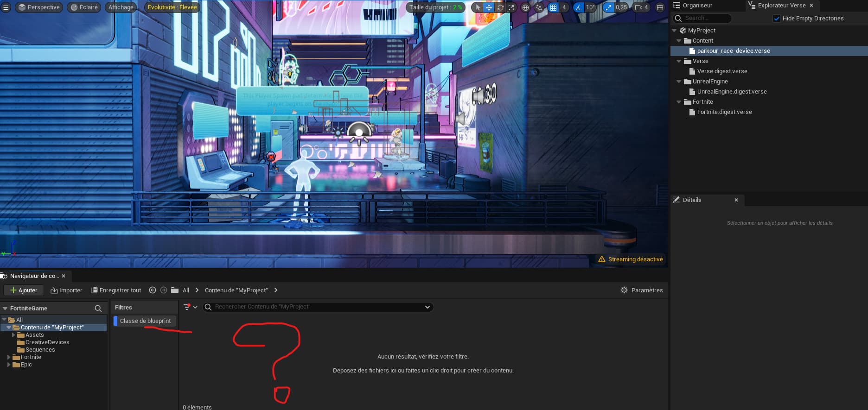The width and height of the screenshot is (868, 410).
Task: Click the Ajouter button
Action: (24, 290)
